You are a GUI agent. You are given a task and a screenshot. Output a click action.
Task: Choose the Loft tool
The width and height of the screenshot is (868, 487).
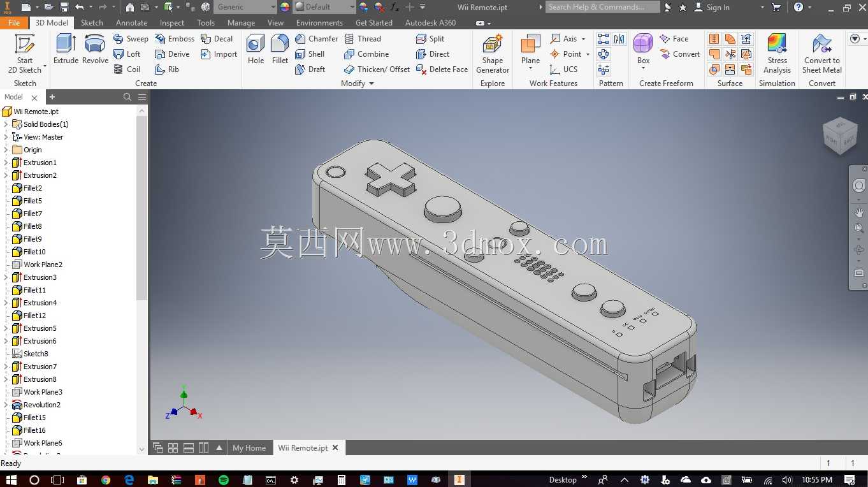click(127, 54)
